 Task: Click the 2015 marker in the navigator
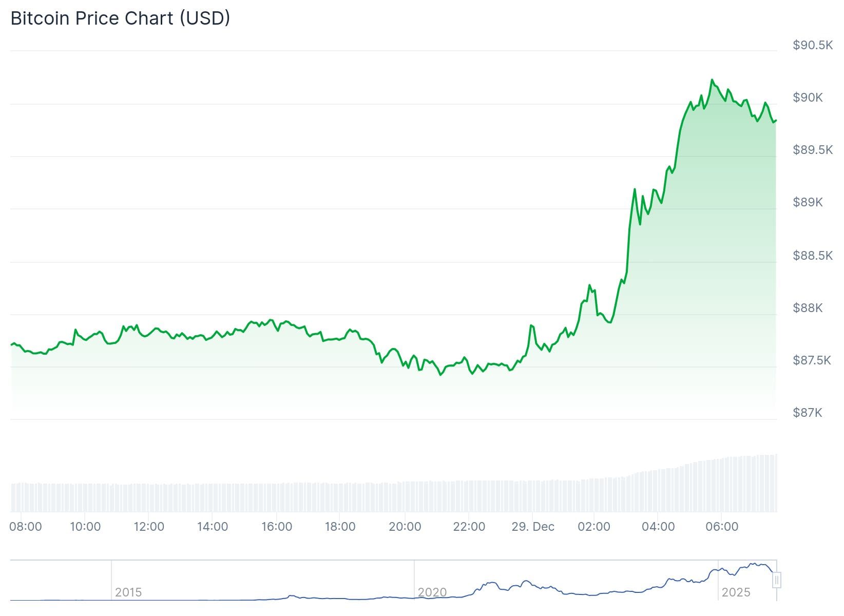(x=128, y=592)
